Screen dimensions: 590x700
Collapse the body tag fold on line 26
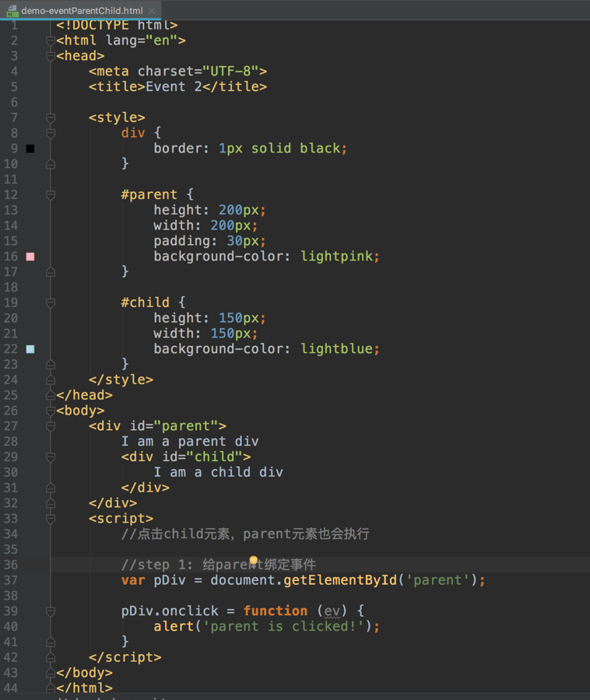pos(51,411)
